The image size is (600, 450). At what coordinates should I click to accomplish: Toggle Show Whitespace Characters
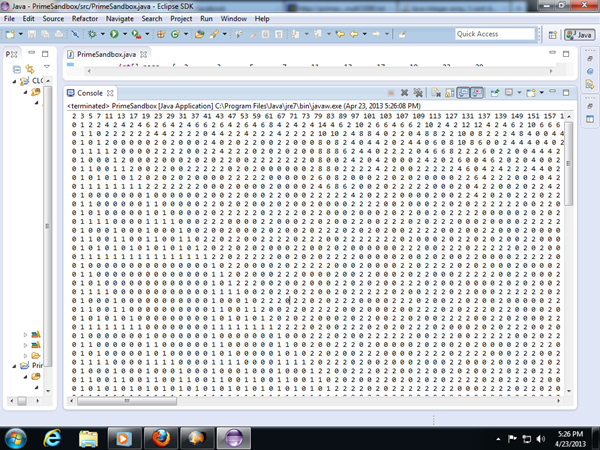279,34
